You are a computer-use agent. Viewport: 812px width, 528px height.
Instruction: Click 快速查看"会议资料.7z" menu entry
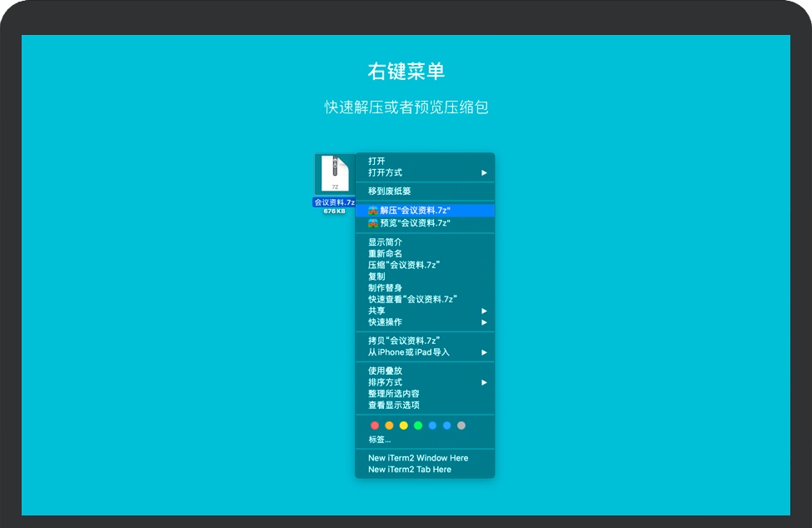[413, 299]
